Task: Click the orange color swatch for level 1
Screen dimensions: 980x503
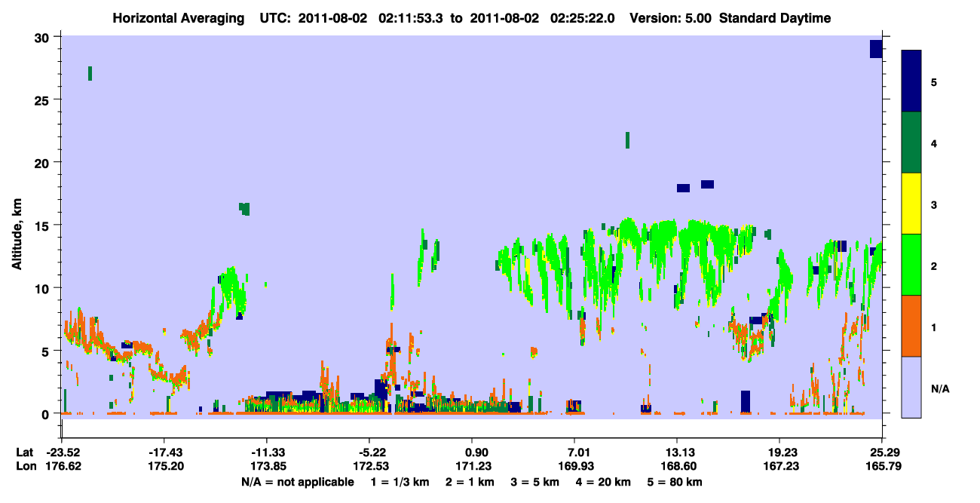Action: point(911,326)
